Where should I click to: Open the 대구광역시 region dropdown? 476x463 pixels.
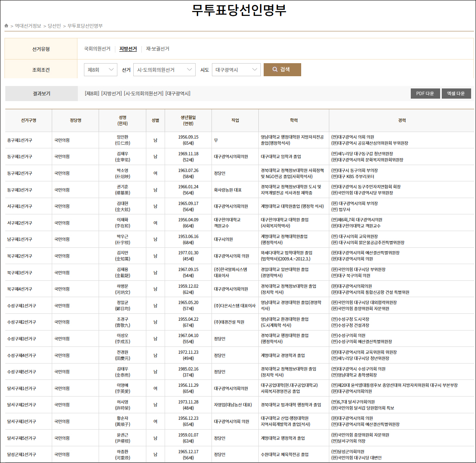[236, 70]
